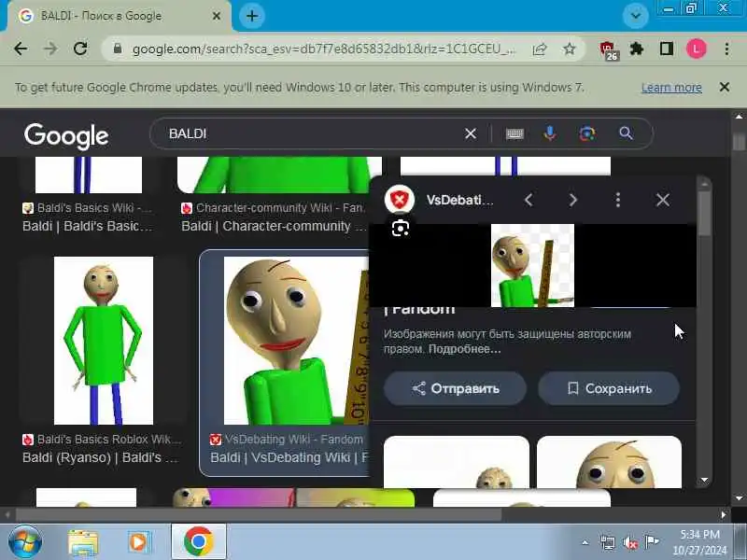Close the BALDI Google search tab
The height and width of the screenshot is (560, 747).
[x=217, y=16]
